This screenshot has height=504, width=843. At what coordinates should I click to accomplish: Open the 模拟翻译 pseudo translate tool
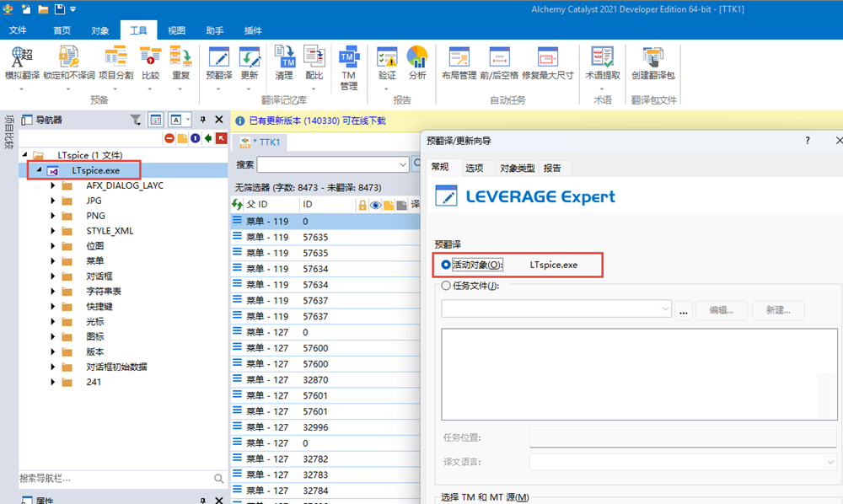[22, 63]
